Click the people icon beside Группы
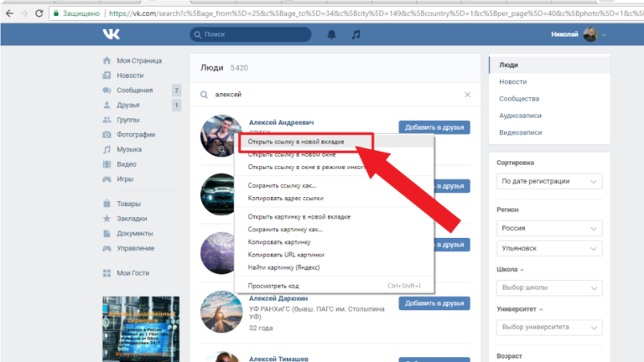Image resolution: width=644 pixels, height=362 pixels. click(106, 120)
